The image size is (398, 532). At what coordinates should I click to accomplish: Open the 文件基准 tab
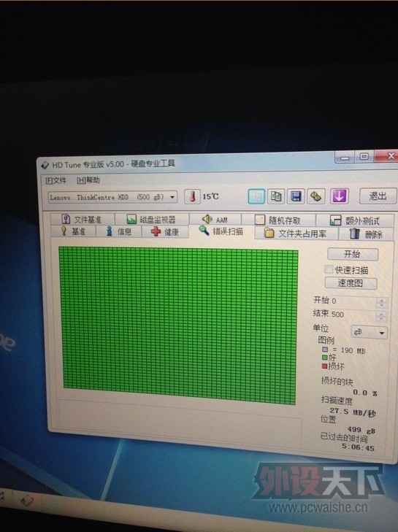click(x=82, y=219)
